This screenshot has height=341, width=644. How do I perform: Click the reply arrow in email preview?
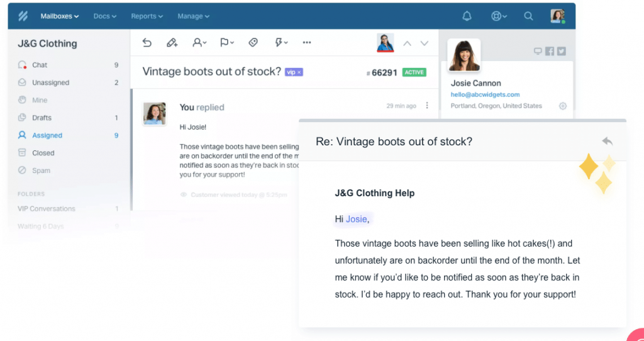point(608,142)
